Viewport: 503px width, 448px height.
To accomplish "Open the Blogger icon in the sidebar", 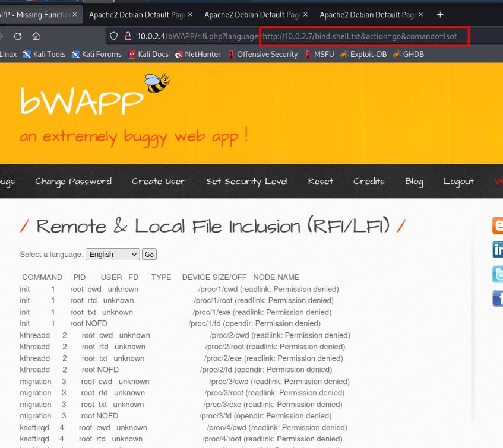I will click(498, 225).
